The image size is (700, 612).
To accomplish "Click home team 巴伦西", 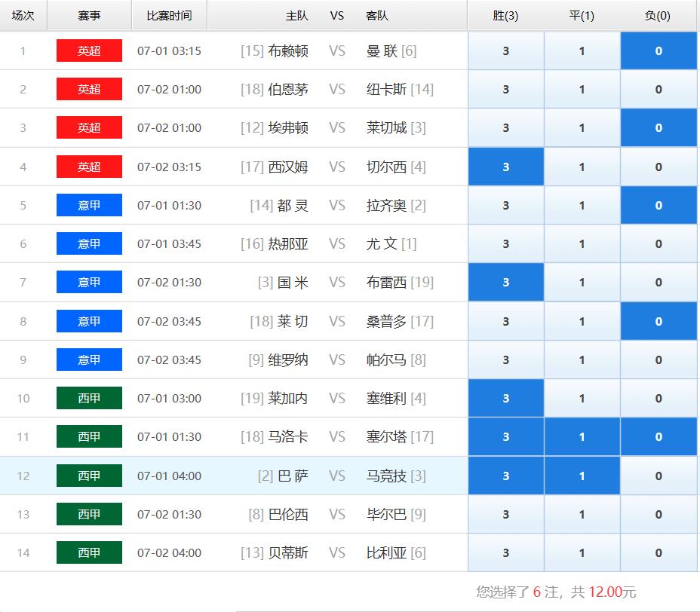I will tap(288, 514).
